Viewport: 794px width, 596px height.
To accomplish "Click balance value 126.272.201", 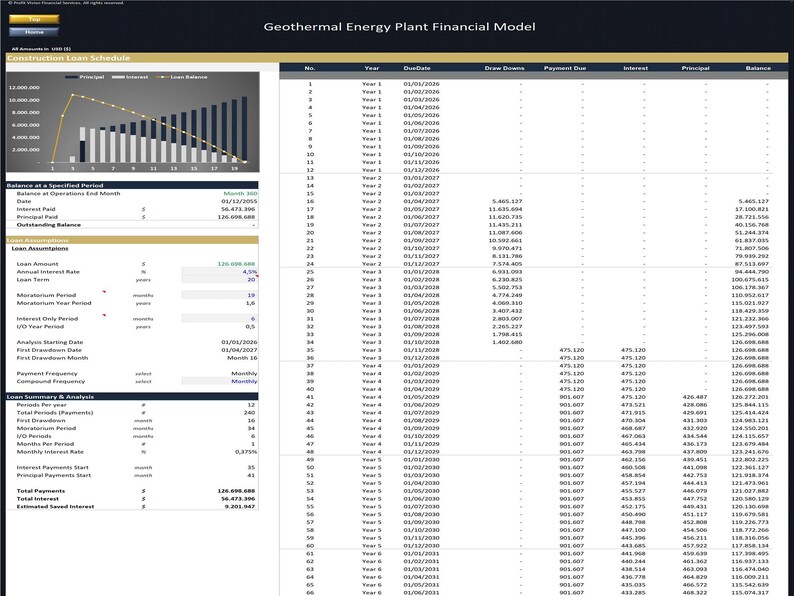I will (x=750, y=397).
